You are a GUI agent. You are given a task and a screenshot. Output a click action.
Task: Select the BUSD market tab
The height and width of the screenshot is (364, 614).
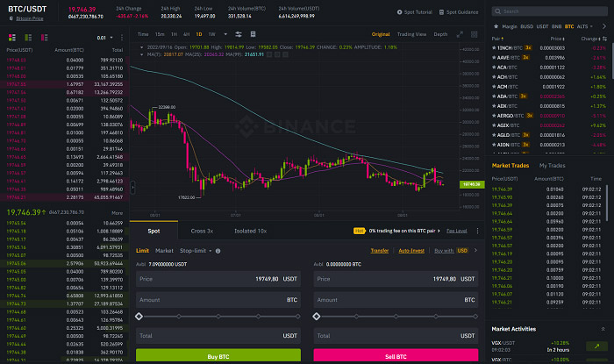click(x=526, y=26)
